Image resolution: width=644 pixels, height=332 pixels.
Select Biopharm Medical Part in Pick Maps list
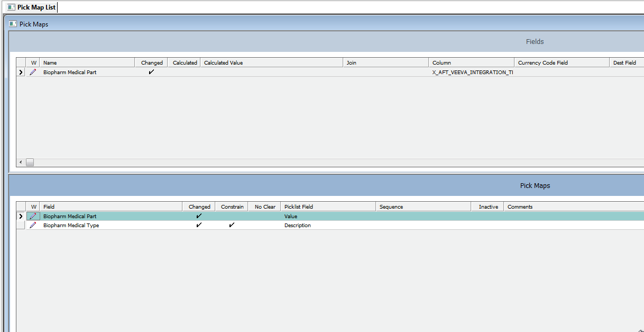pos(70,216)
